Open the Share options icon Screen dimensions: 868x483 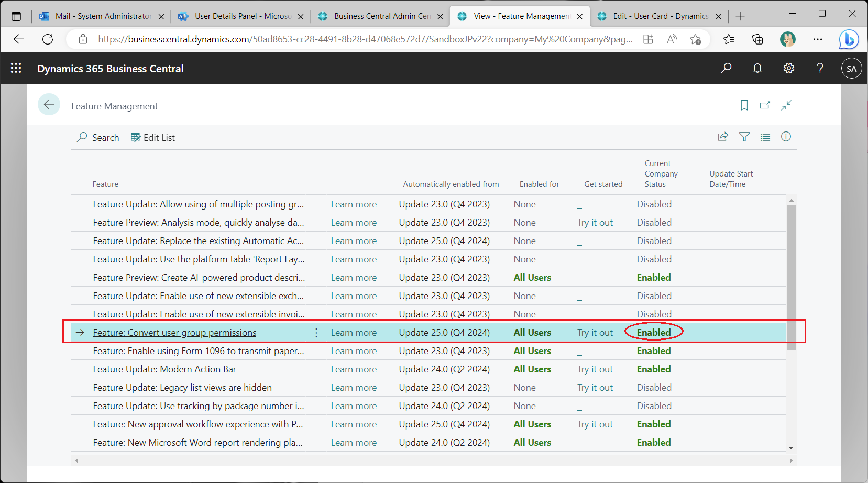click(x=723, y=137)
